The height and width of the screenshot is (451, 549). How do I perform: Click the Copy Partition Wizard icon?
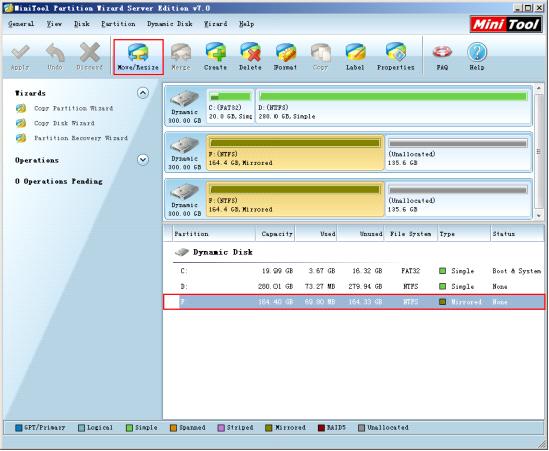tap(21, 109)
